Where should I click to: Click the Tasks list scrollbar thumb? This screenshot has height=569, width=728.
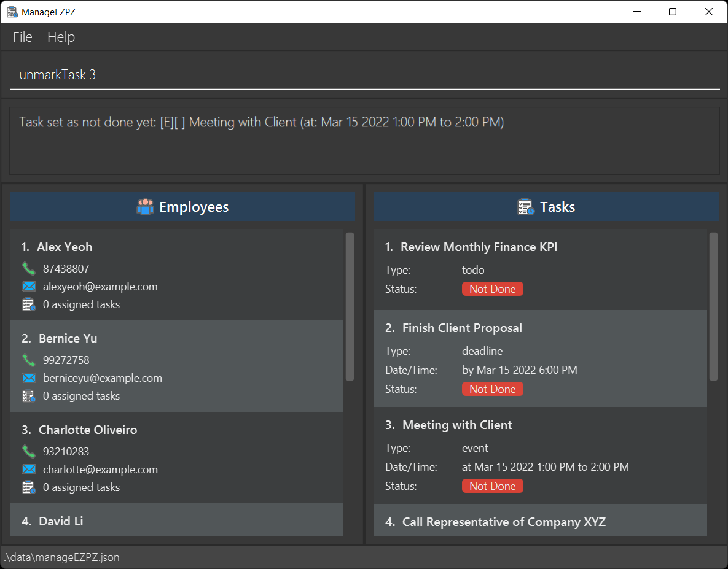[714, 306]
